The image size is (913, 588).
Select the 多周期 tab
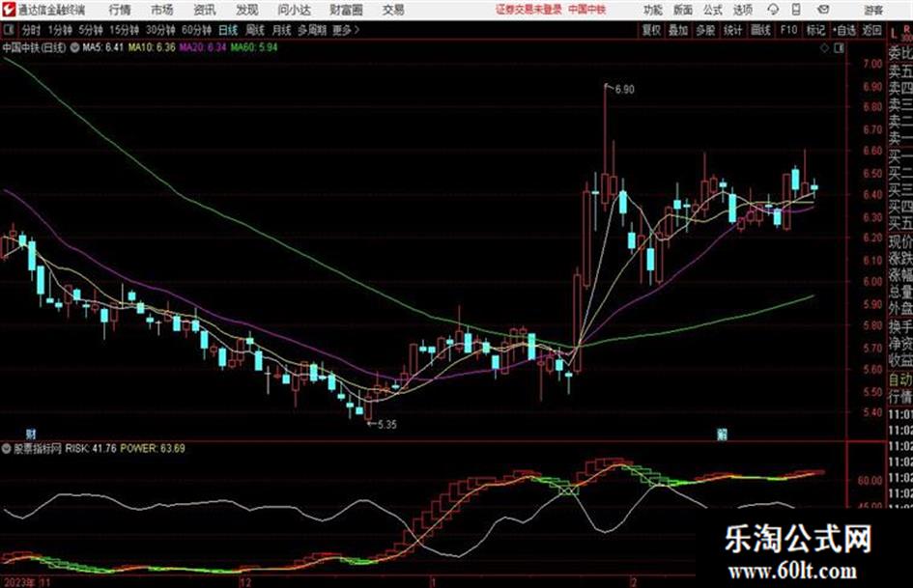point(313,30)
